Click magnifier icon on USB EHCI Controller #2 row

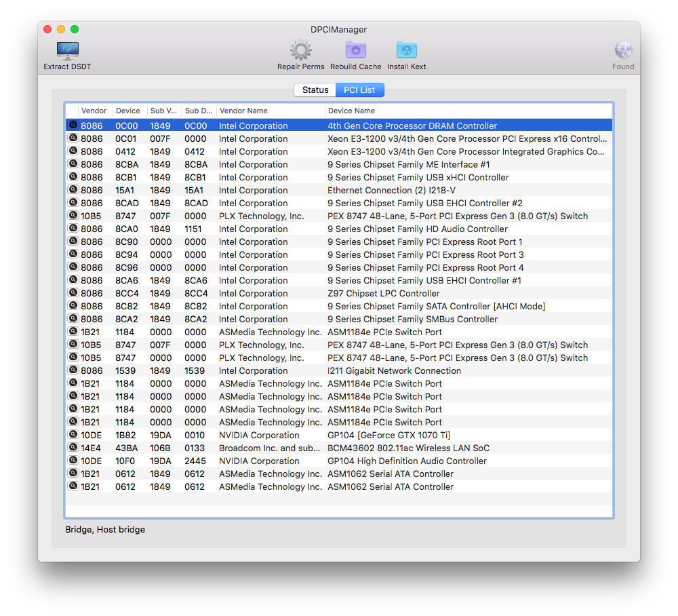[73, 202]
